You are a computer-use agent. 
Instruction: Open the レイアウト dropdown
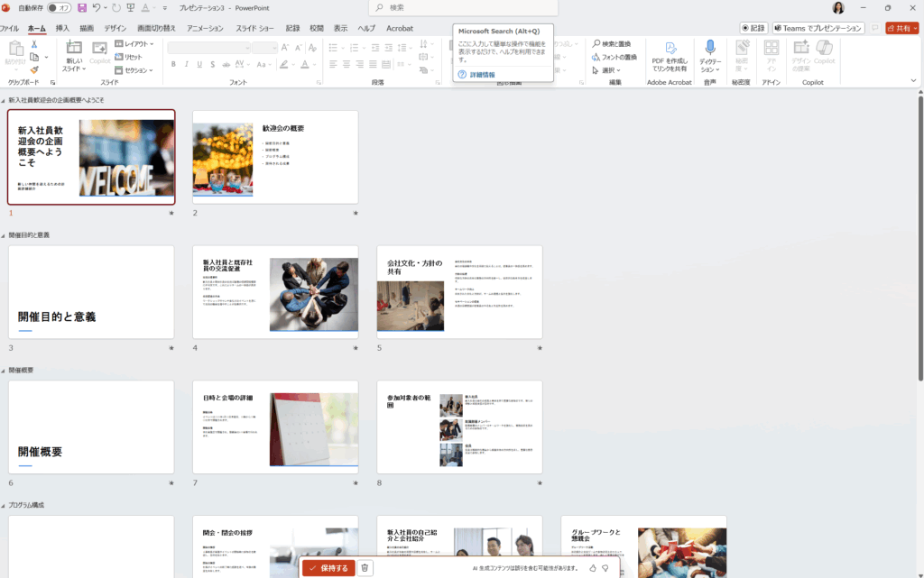(134, 43)
